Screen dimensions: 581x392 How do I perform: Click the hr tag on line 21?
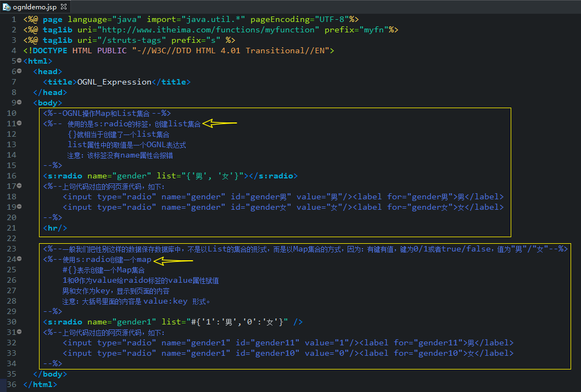(x=55, y=228)
